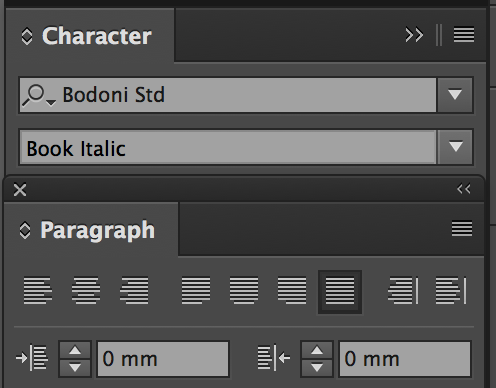
Task: Select Align right paragraph icon
Action: pos(134,291)
